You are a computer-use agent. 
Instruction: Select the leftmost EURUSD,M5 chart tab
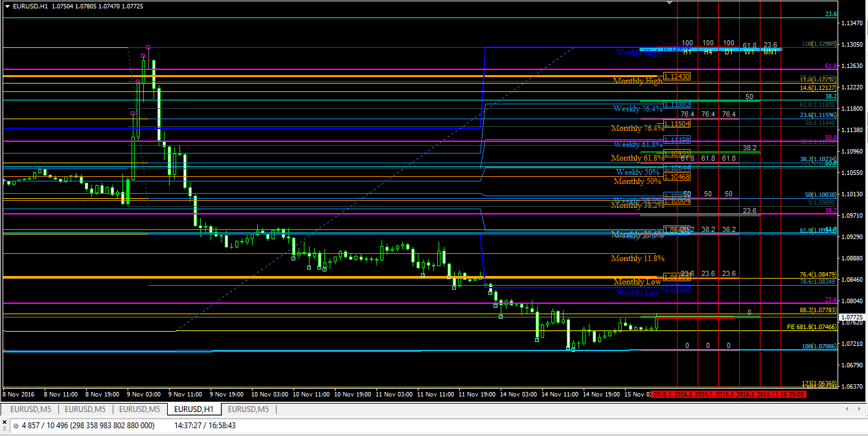pyautogui.click(x=31, y=409)
